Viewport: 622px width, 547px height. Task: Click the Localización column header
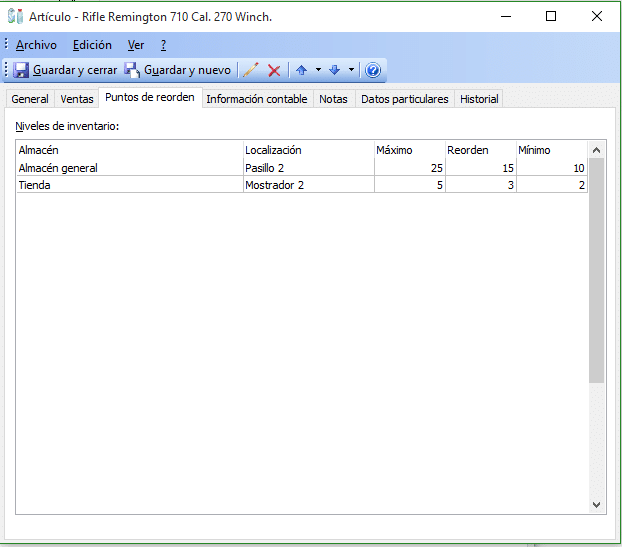309,150
